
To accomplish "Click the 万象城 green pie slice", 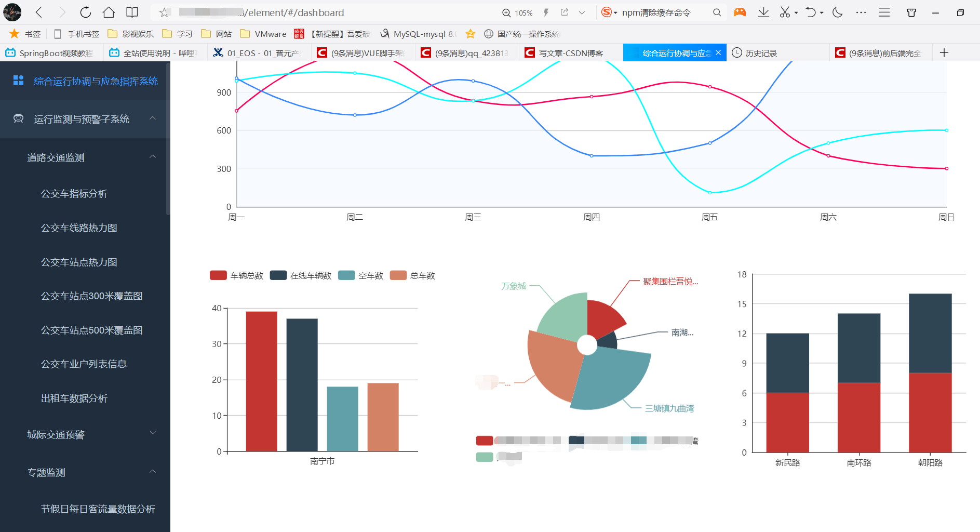I will (x=566, y=316).
